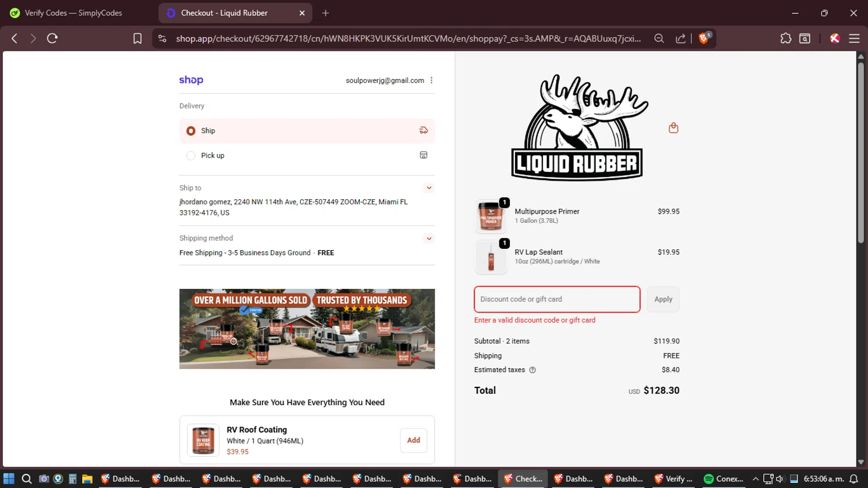
Task: Open the three-dot menu beside the email
Action: point(432,80)
